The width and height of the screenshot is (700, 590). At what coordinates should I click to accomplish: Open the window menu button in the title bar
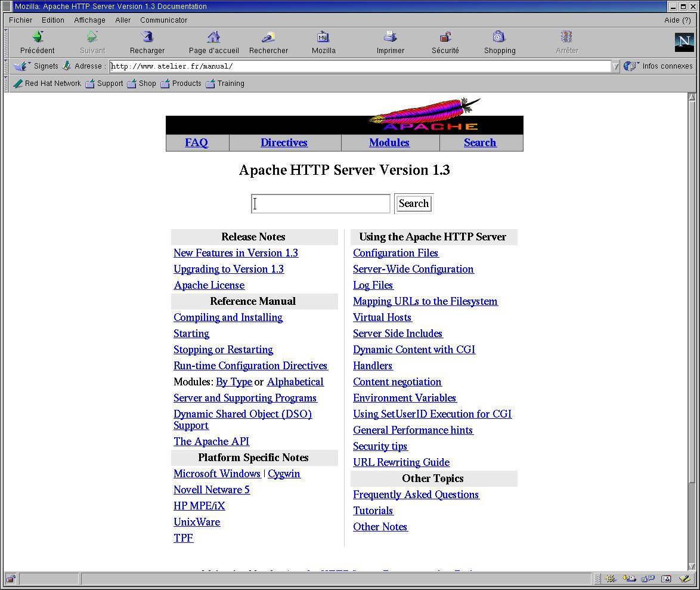6,6
